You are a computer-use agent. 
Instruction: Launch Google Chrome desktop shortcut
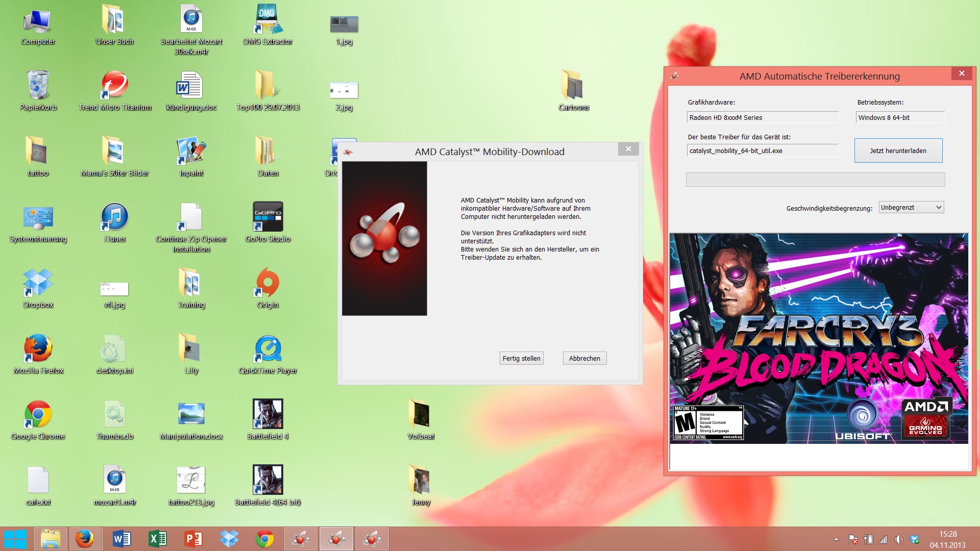pyautogui.click(x=38, y=420)
